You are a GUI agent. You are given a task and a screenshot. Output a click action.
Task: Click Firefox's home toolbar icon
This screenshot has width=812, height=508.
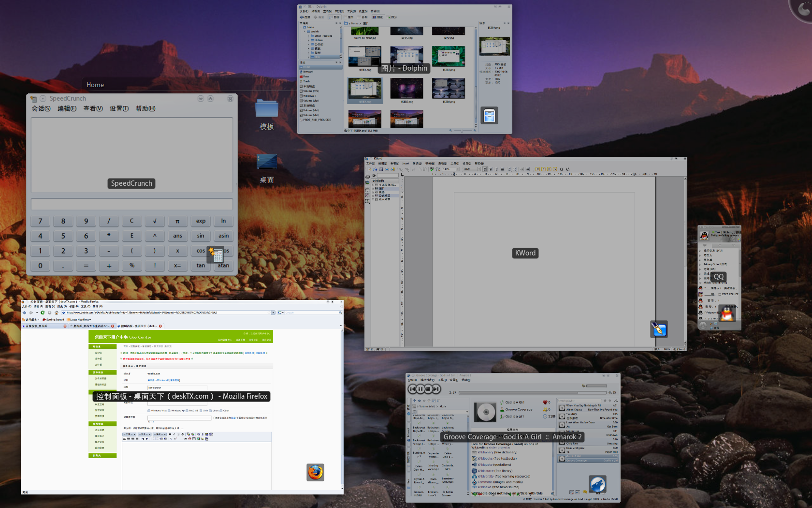tap(56, 313)
